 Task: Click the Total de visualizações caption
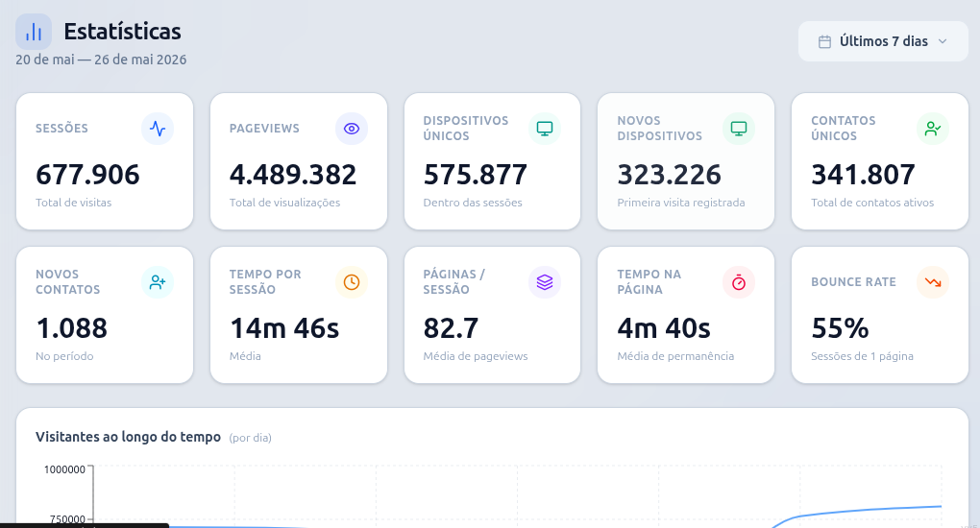[285, 203]
